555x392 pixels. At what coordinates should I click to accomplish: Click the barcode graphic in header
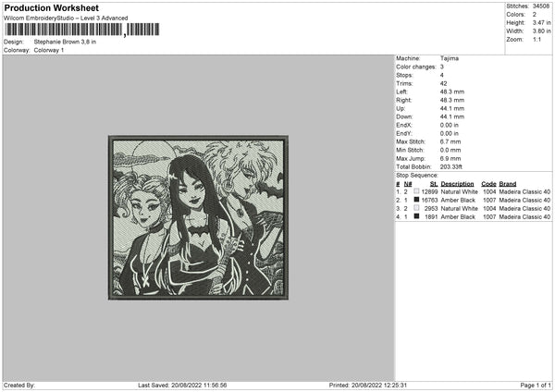coord(82,30)
